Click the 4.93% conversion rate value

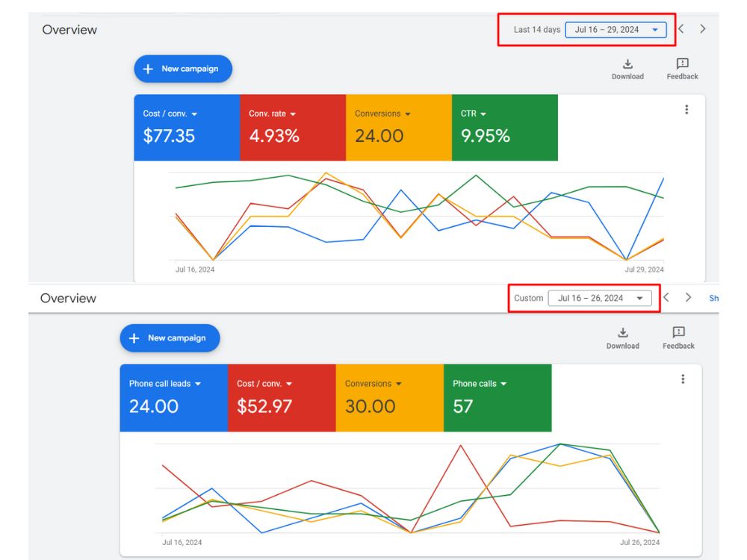[274, 136]
